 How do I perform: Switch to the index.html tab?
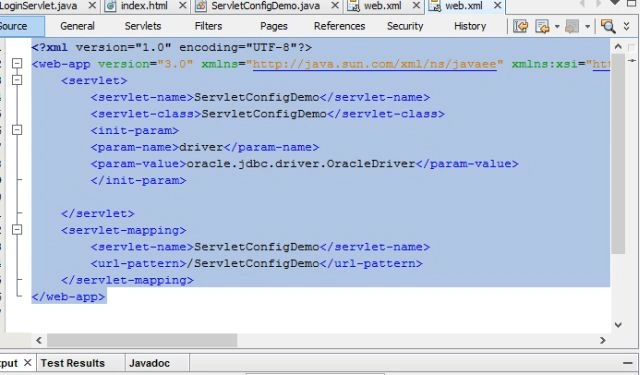point(144,6)
